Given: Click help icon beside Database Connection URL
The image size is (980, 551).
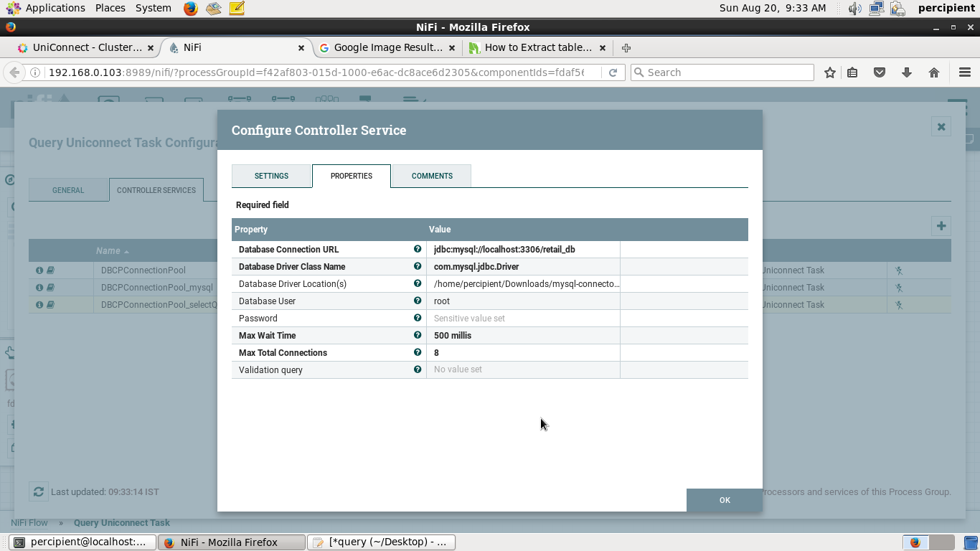Looking at the screenshot, I should tap(417, 249).
